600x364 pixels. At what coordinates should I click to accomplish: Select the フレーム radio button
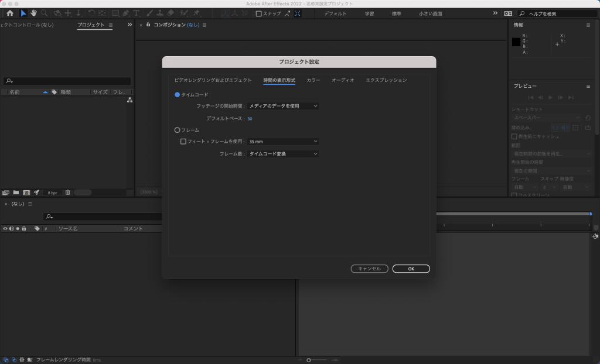178,130
